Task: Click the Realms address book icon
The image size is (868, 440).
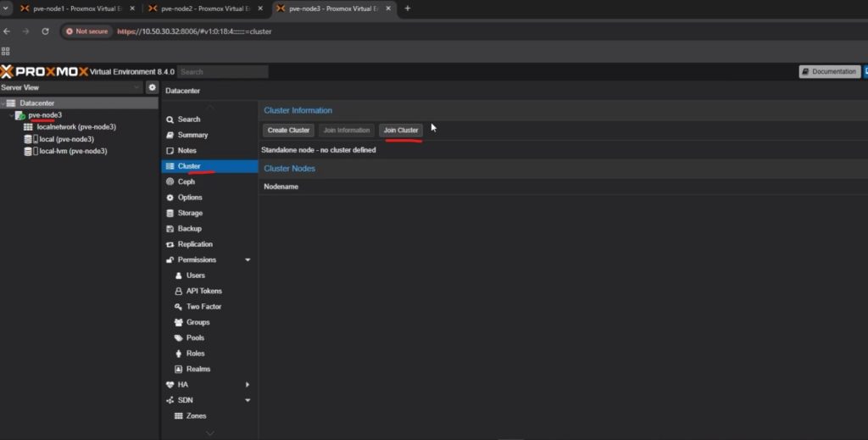Action: [178, 369]
